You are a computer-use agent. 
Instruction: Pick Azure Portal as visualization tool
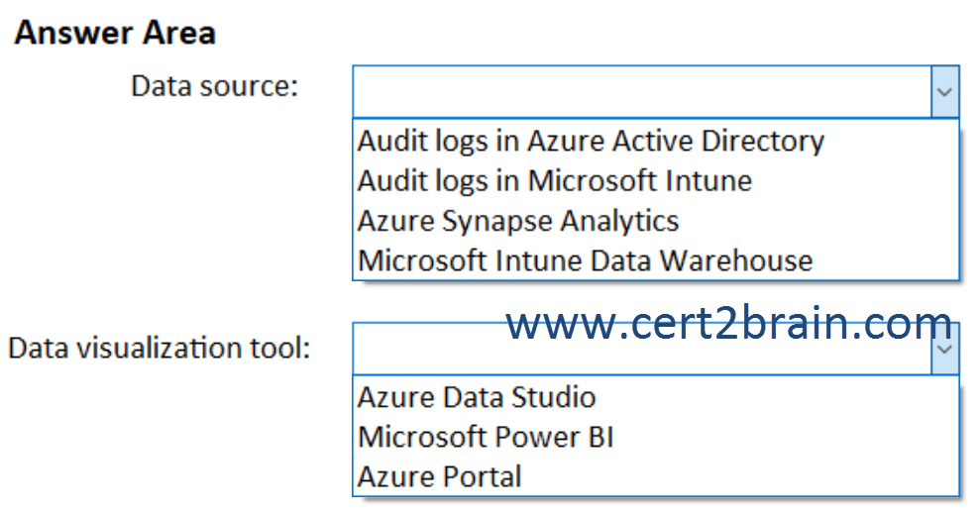coord(439,476)
